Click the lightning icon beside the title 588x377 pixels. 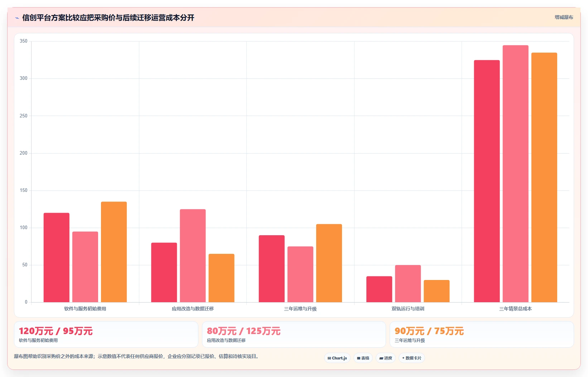(x=17, y=18)
